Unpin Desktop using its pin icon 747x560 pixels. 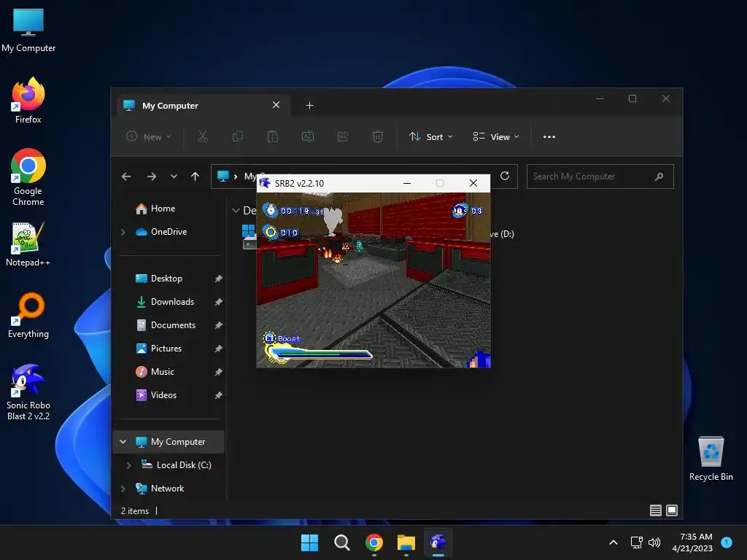tap(218, 279)
